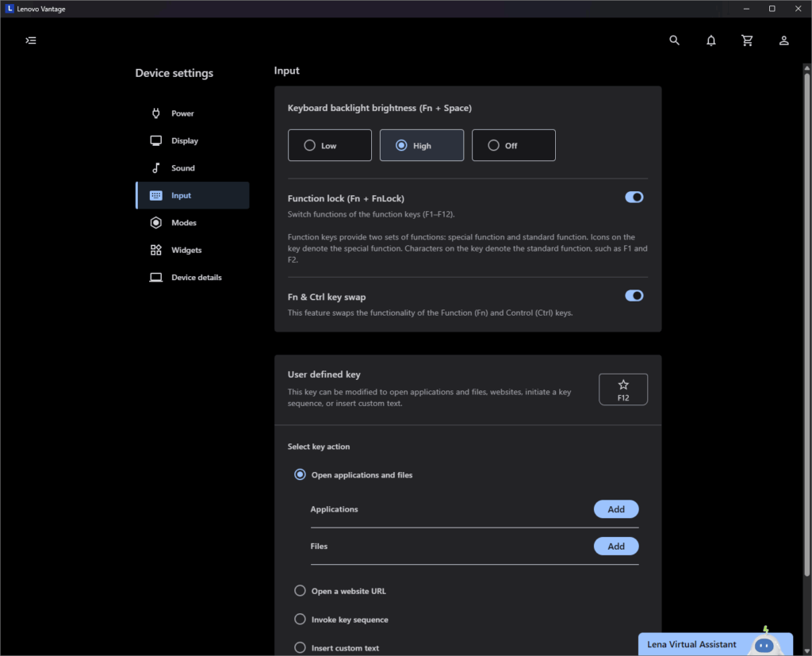812x656 pixels.
Task: Set keyboard backlight to Low
Action: [x=330, y=146]
